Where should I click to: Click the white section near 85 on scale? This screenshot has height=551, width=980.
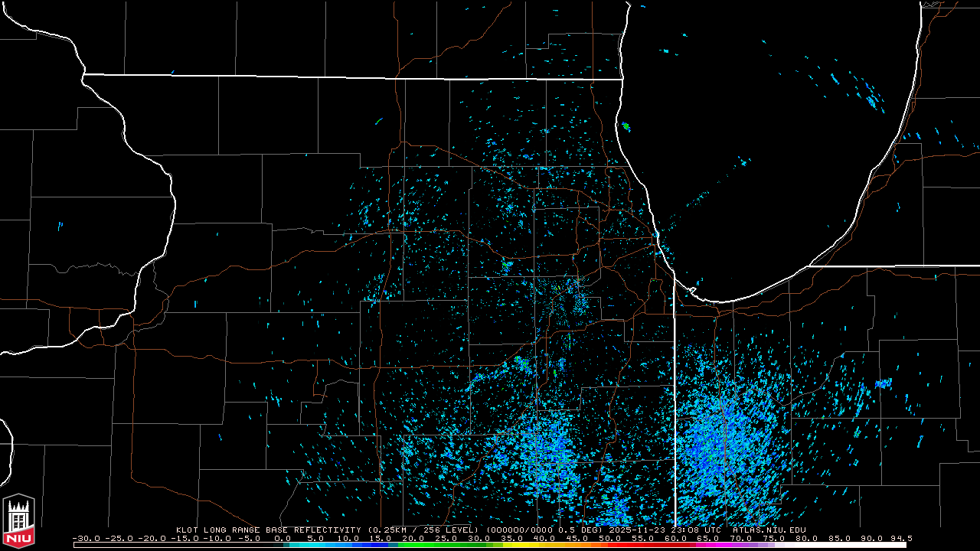[839, 545]
